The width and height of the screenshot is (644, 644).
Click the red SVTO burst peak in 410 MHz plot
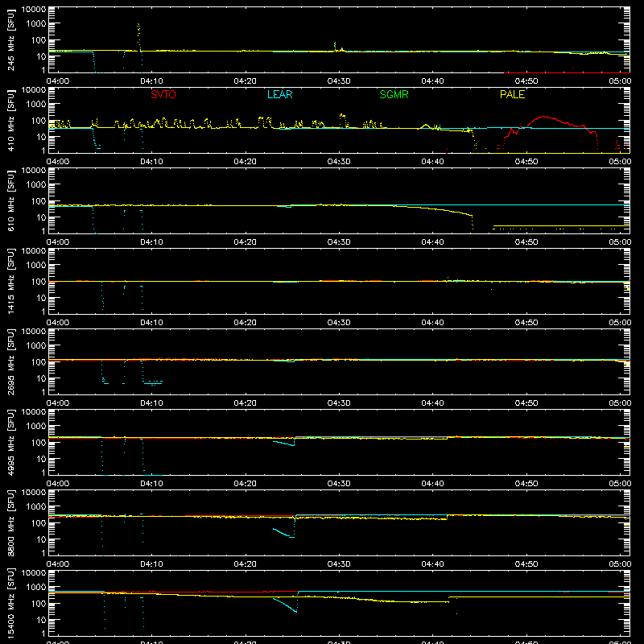pos(543,117)
